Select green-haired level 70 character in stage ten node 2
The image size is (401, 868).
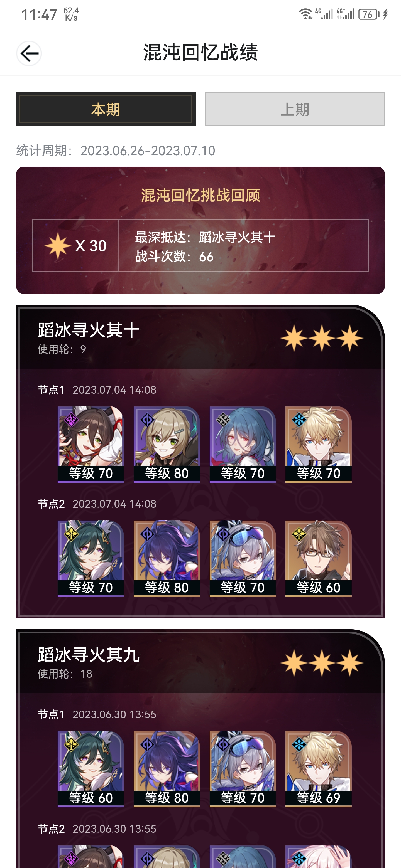(91, 558)
